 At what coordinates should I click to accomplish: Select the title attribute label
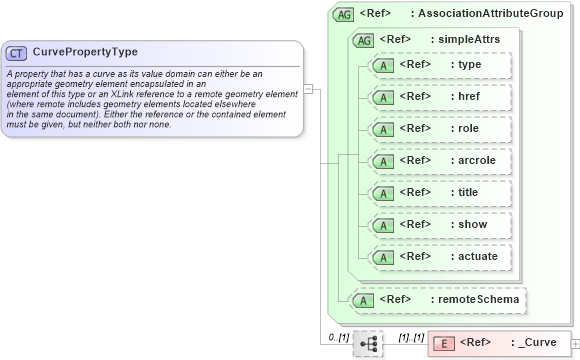coord(468,192)
